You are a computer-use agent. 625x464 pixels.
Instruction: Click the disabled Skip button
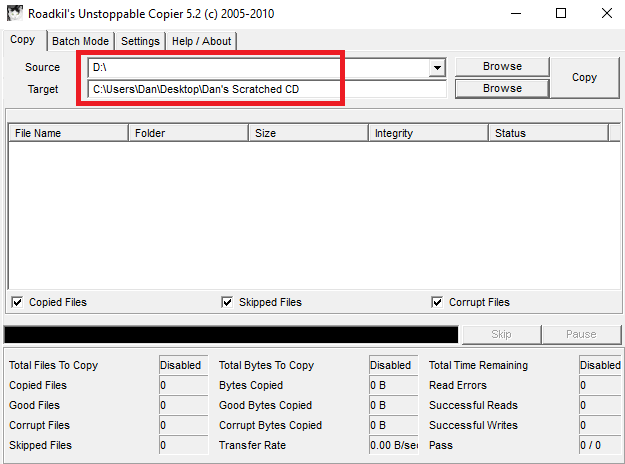click(x=501, y=334)
